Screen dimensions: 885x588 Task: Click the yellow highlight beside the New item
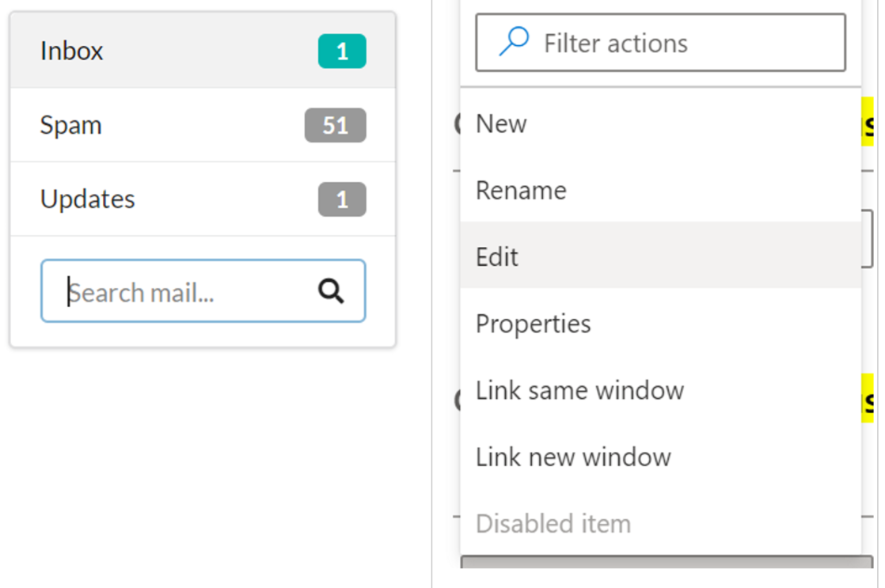[x=870, y=125]
